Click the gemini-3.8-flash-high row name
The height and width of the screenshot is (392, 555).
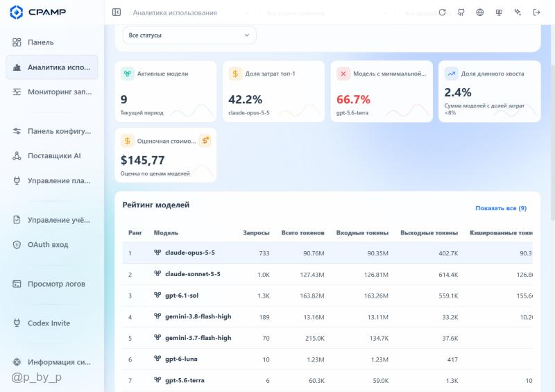[198, 316]
